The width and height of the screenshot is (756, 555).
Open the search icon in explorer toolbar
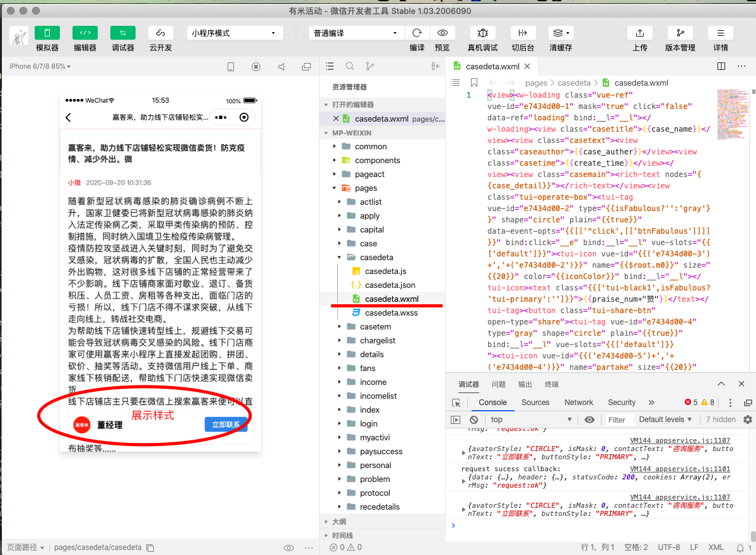point(350,66)
